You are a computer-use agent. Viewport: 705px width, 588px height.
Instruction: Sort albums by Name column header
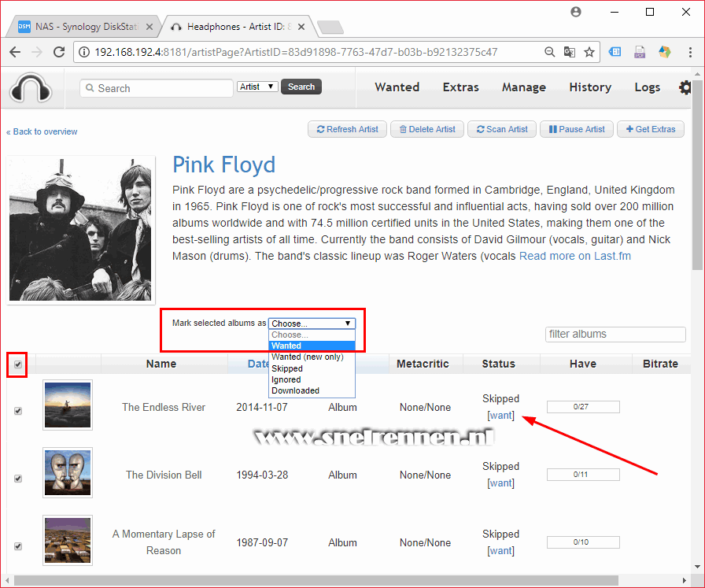[161, 364]
